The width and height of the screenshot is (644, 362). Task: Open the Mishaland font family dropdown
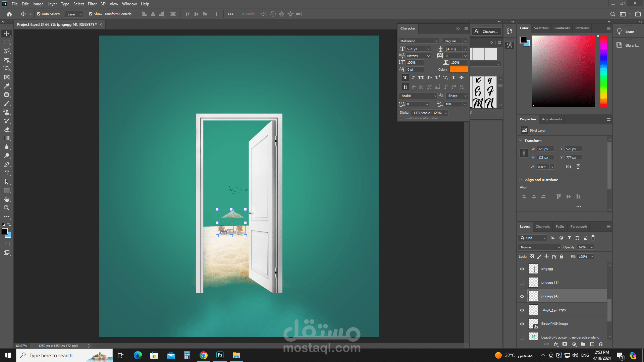coord(436,41)
